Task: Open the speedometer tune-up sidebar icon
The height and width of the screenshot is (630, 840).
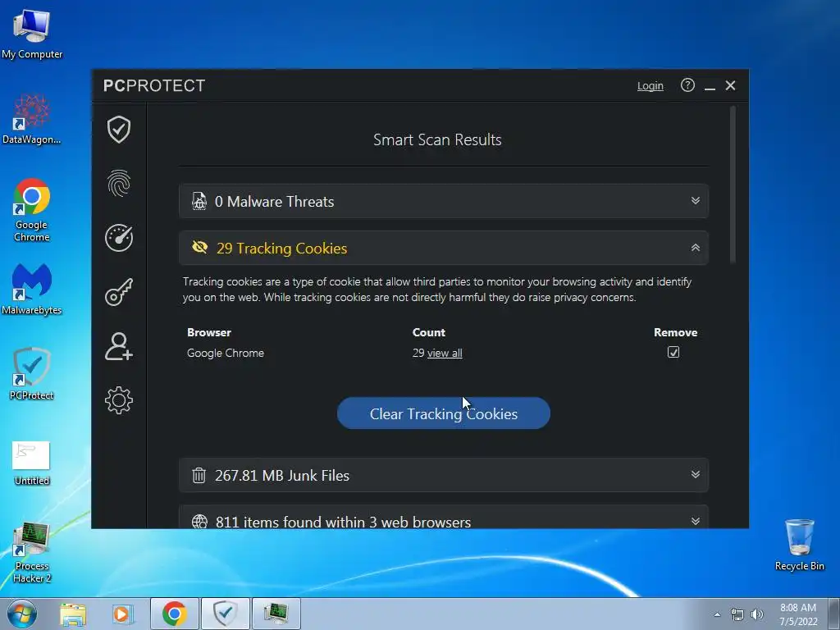Action: tap(118, 238)
